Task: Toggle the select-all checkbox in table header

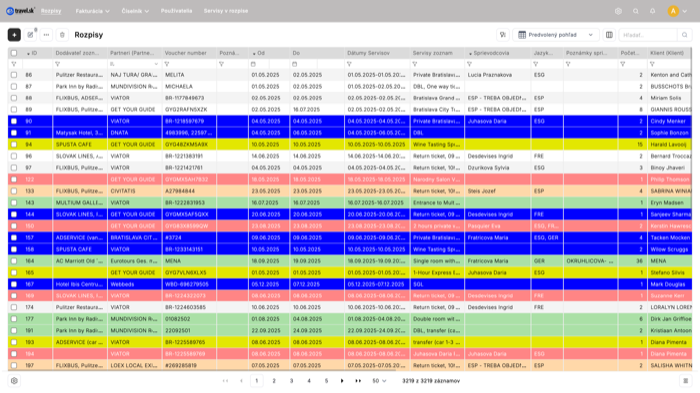Action: pos(14,53)
